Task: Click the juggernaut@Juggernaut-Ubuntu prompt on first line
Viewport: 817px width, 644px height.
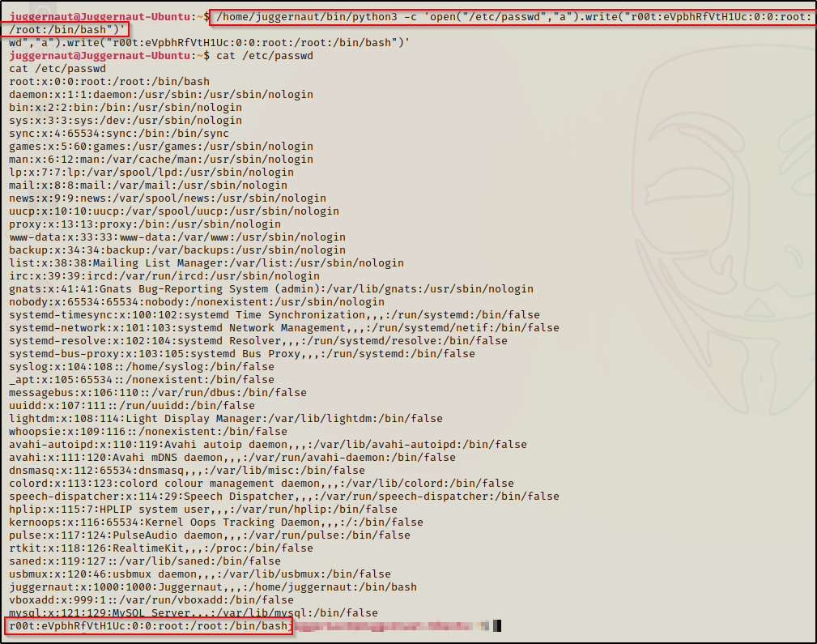Action: [101, 16]
